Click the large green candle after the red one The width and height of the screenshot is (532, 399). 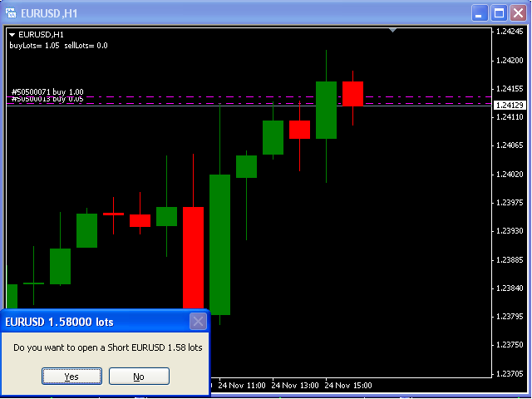coord(219,244)
